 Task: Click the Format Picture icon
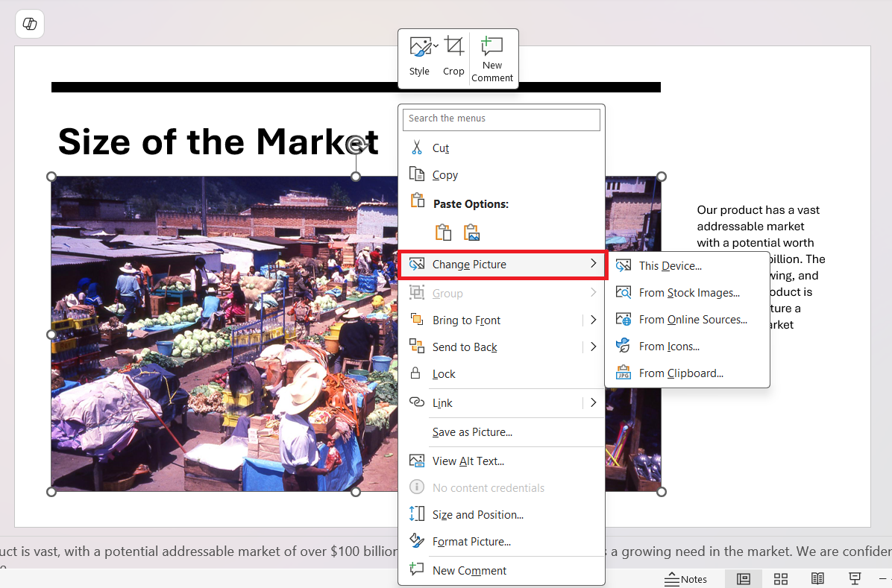(417, 541)
